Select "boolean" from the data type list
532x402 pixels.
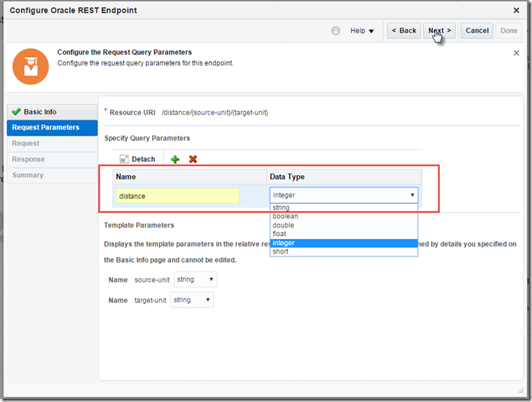(x=285, y=216)
